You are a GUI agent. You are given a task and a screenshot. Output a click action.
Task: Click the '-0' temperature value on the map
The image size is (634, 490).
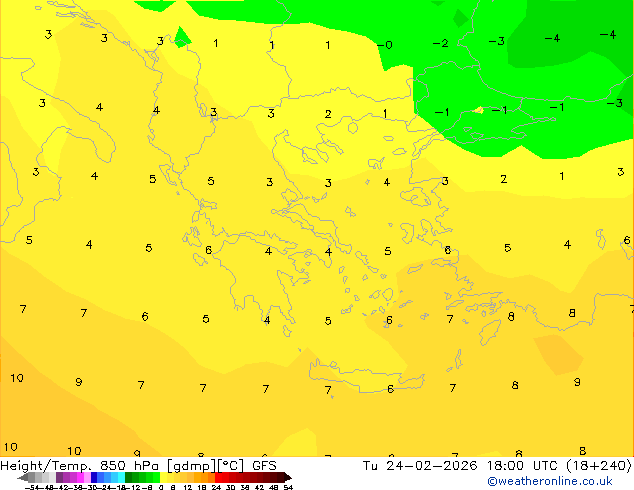pos(385,45)
